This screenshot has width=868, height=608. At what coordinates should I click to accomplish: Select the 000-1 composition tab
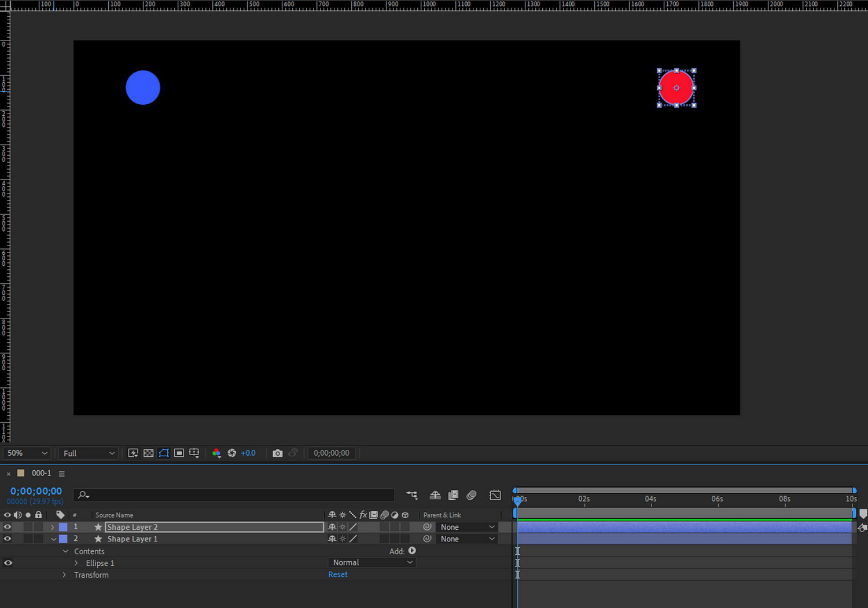pos(41,473)
